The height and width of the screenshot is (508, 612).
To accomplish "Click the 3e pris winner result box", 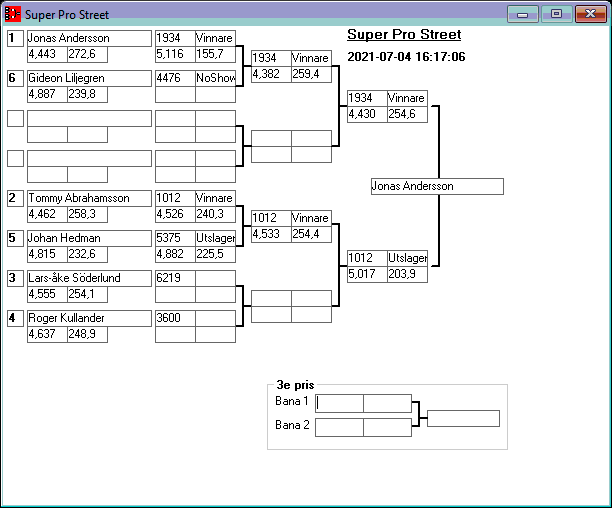I will (463, 418).
